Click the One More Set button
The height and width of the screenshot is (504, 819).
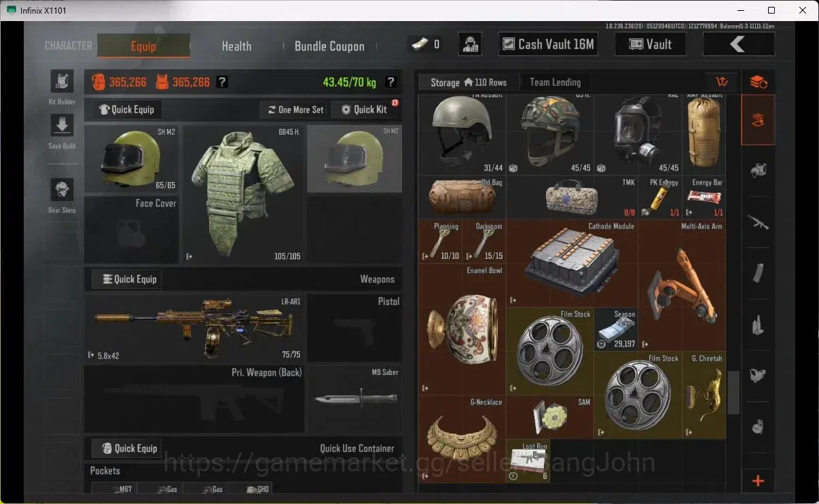pos(295,109)
